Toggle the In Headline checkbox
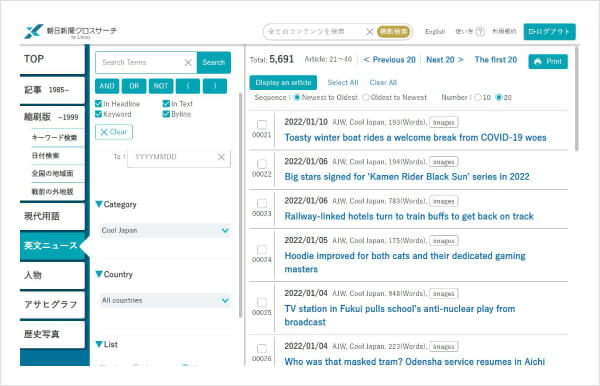Screen dimensions: 600x386 click(x=98, y=104)
